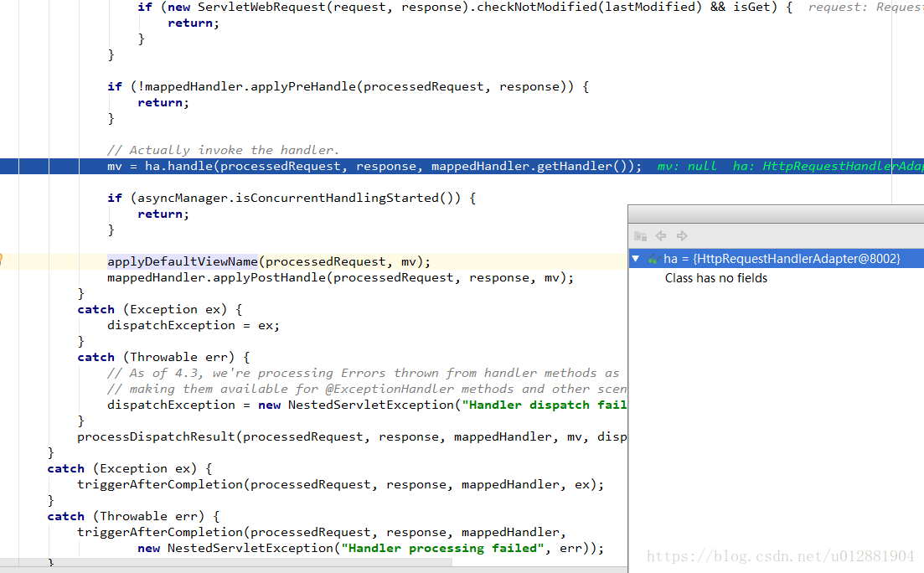Click the '// As of 4.3' comment line

coord(363,373)
